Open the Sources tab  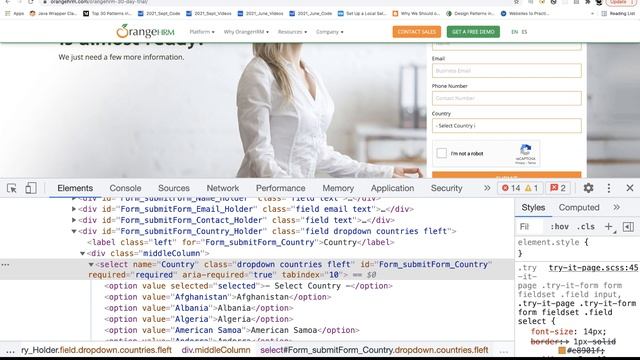(174, 188)
